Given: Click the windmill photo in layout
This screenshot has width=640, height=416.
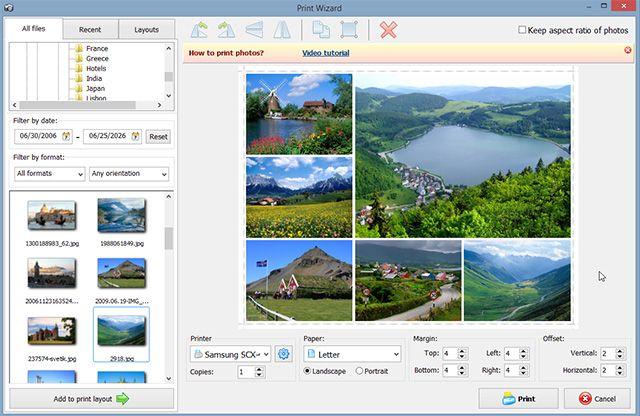Looking at the screenshot, I should (x=299, y=114).
